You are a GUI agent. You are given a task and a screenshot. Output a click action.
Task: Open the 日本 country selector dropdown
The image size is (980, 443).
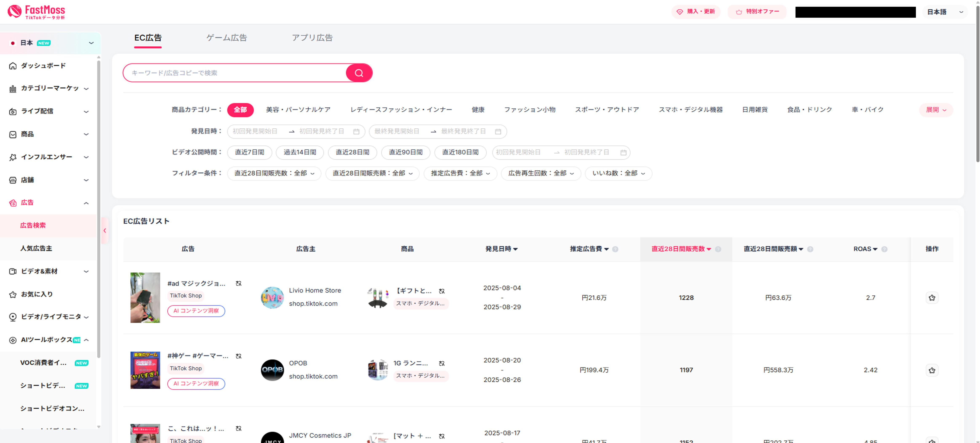51,43
